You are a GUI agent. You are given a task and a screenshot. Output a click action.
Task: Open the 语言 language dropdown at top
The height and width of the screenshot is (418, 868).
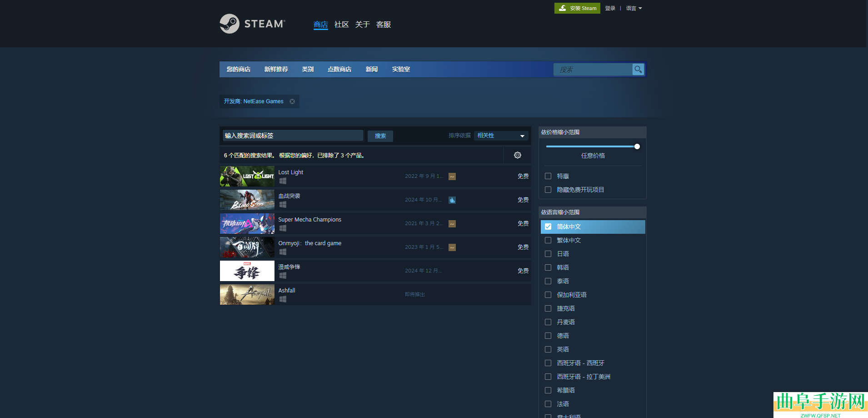click(x=634, y=8)
